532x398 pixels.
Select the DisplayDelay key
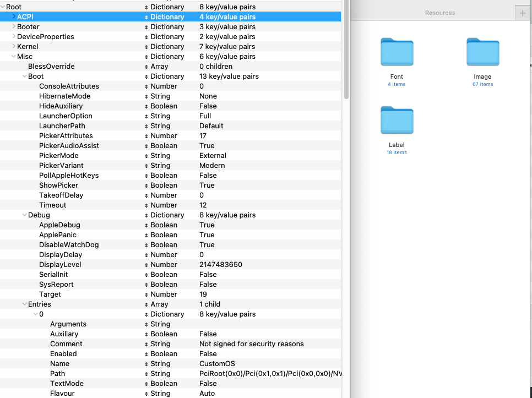(x=61, y=254)
